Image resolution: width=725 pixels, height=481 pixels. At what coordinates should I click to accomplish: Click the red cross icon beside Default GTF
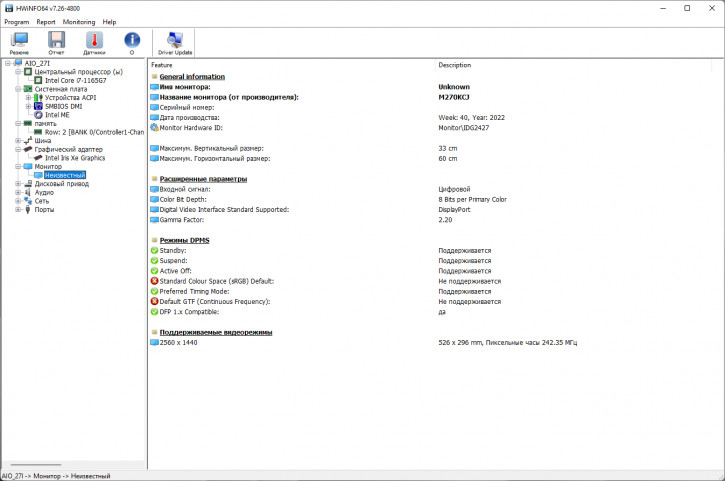(154, 301)
